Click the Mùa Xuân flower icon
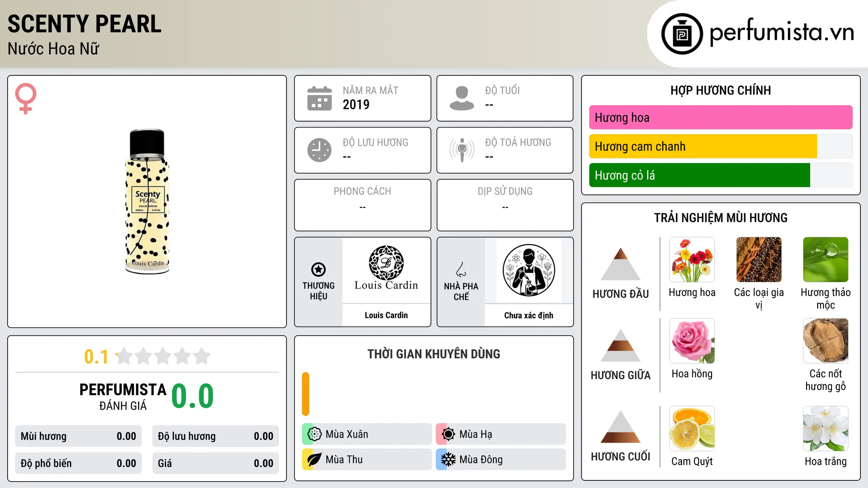 [314, 434]
